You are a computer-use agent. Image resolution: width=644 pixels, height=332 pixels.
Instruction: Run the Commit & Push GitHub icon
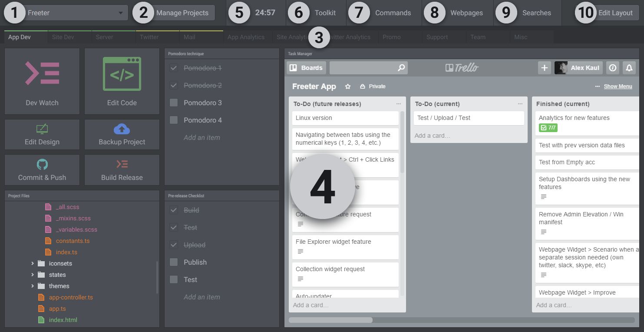tap(42, 164)
